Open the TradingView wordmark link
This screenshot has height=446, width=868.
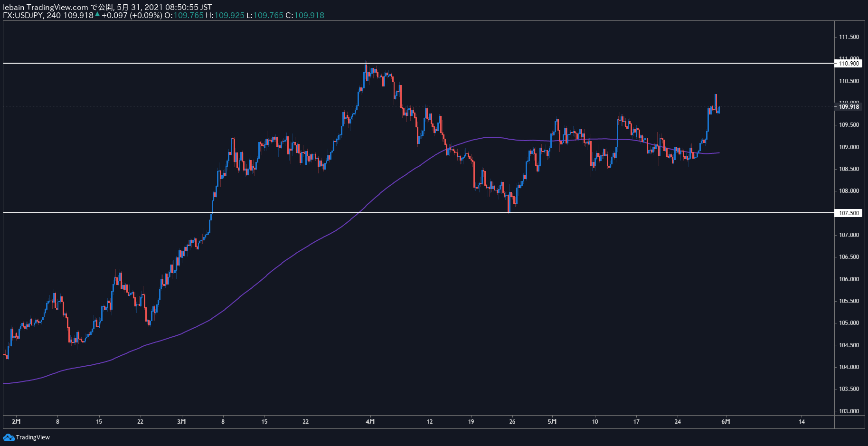(33, 437)
